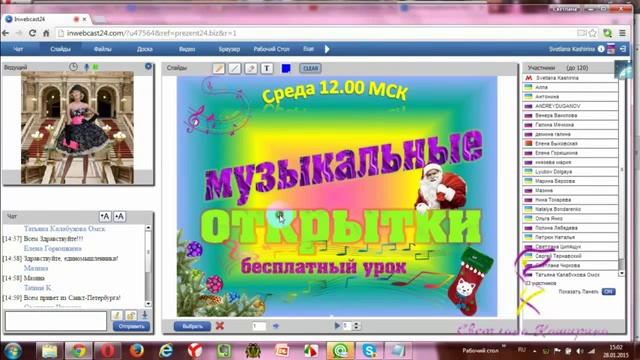Select participant Natalya Bondarenko

coord(570,209)
